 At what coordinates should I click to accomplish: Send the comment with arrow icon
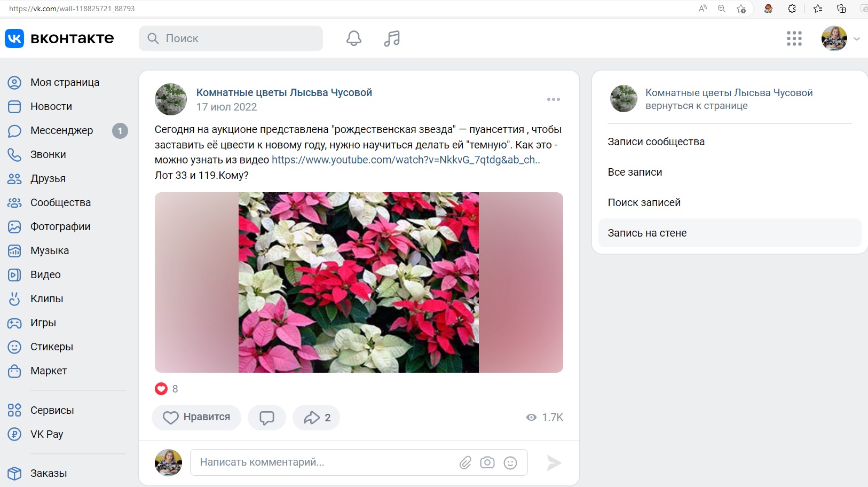[554, 462]
